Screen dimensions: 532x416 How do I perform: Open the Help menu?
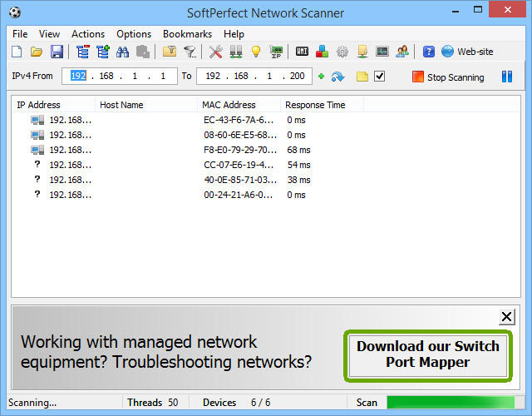click(x=234, y=34)
